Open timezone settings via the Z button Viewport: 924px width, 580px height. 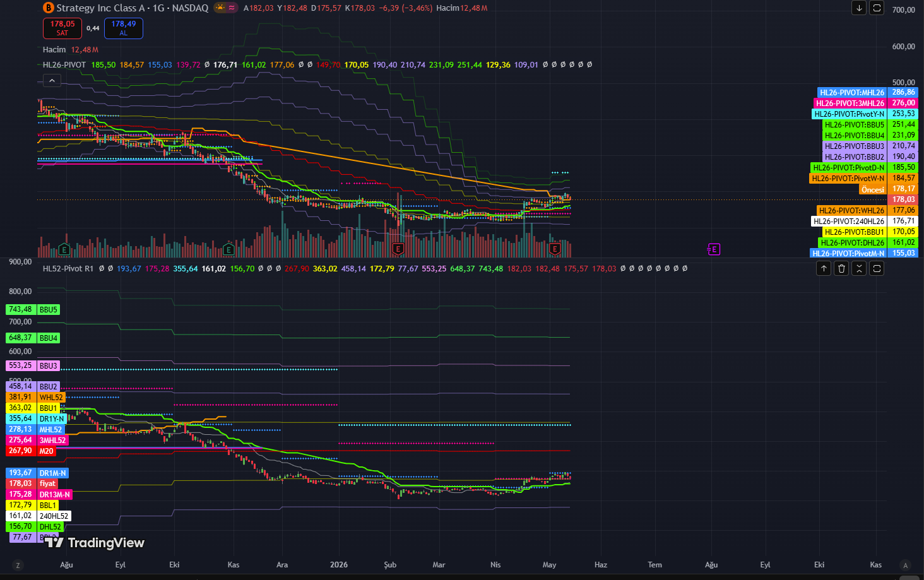click(x=18, y=565)
